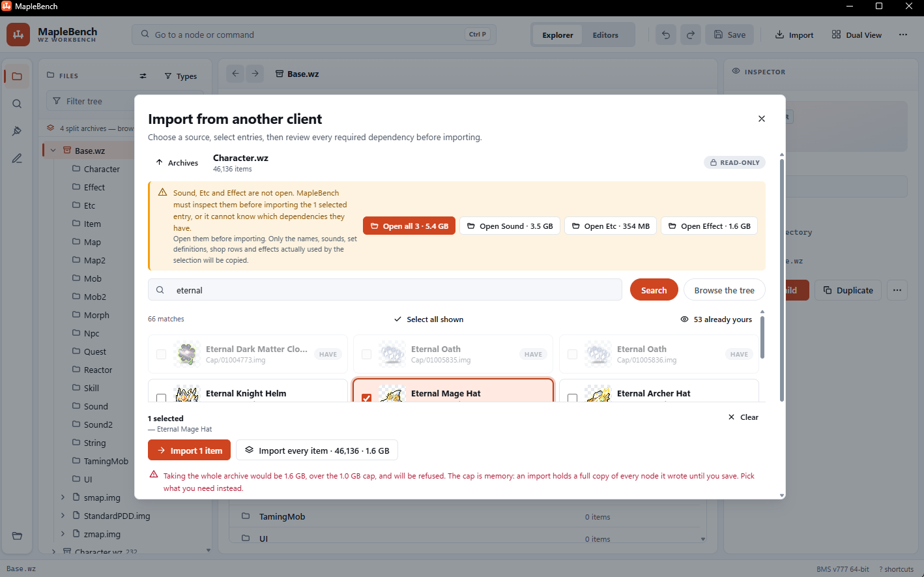This screenshot has width=924, height=577.
Task: Expand the zmap.img node
Action: 63,534
